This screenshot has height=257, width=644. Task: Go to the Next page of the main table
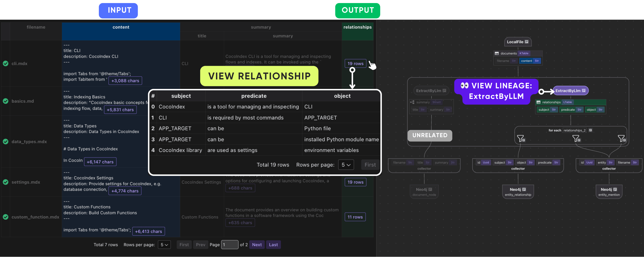click(x=257, y=245)
